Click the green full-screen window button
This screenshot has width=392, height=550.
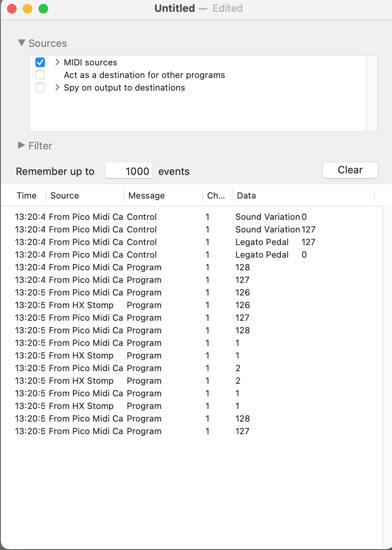click(x=43, y=9)
